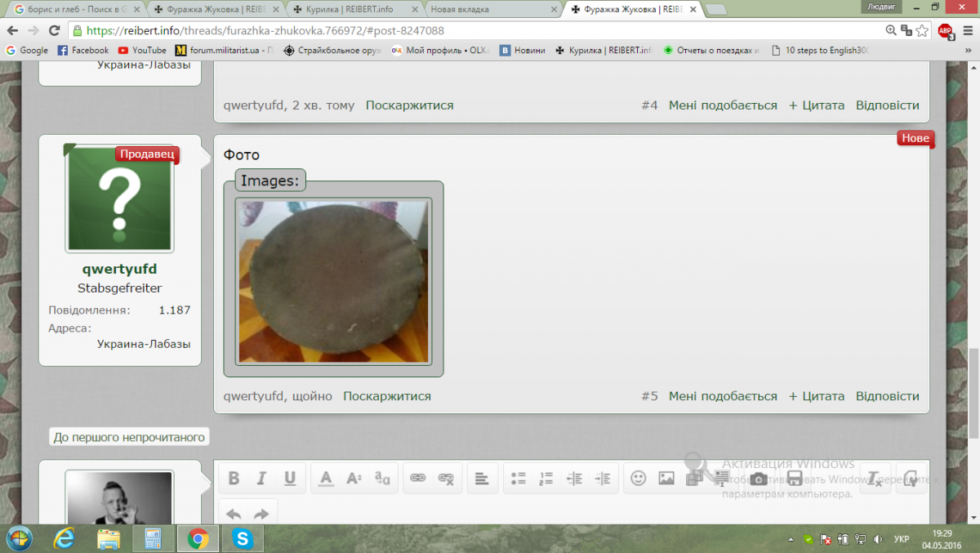
Task: Open Calculator from the taskbar
Action: tap(153, 538)
